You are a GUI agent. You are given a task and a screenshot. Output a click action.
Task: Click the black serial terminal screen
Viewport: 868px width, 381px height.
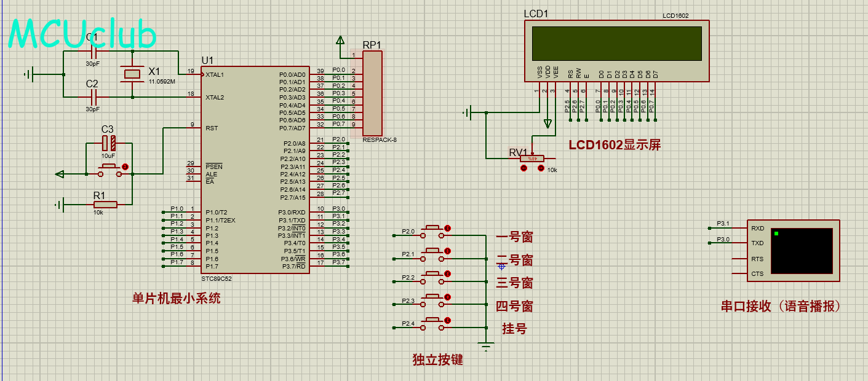[x=801, y=251]
